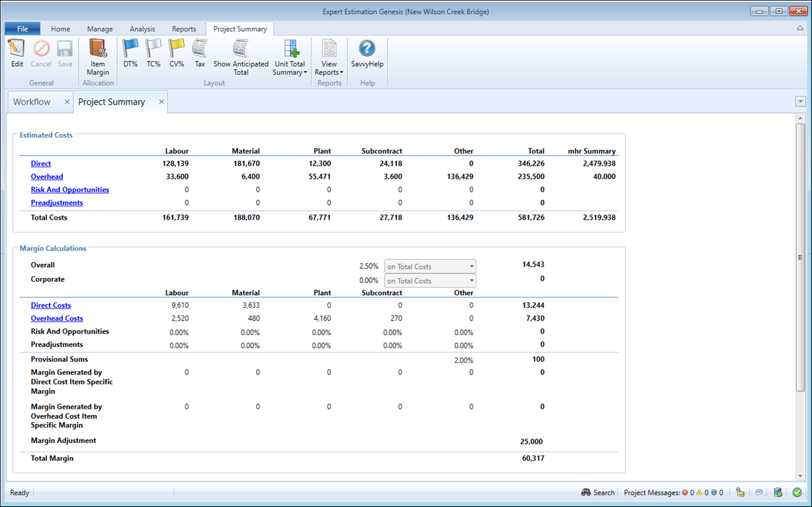Open Overall margin 'on Total Costs' dropdown
The image size is (812, 507).
[x=430, y=267]
